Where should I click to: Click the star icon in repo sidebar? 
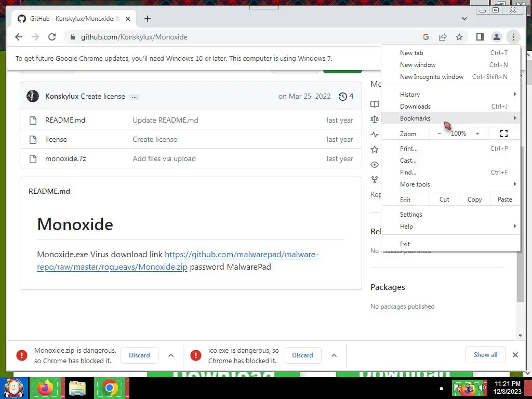[375, 149]
